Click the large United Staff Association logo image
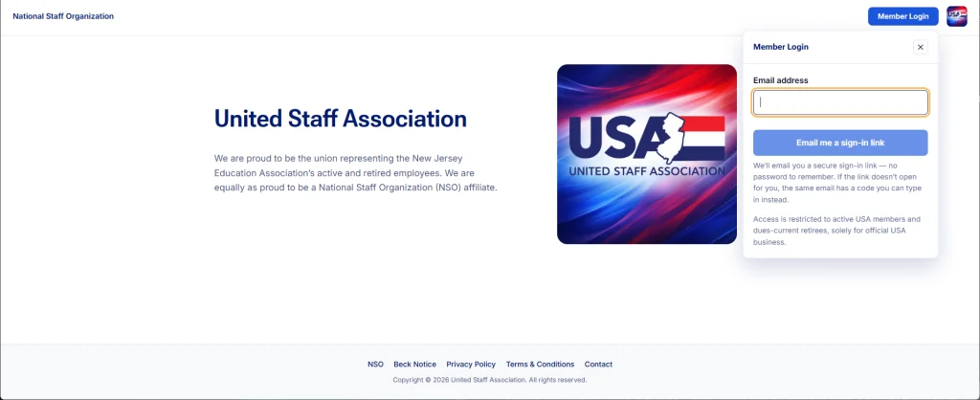Screen dimensions: 980x400 click(647, 154)
